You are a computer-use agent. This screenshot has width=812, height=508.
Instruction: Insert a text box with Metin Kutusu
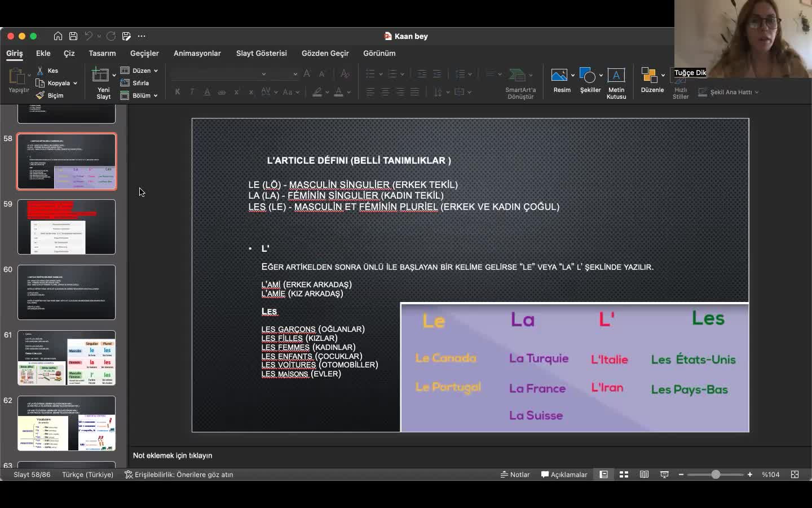pyautogui.click(x=616, y=84)
